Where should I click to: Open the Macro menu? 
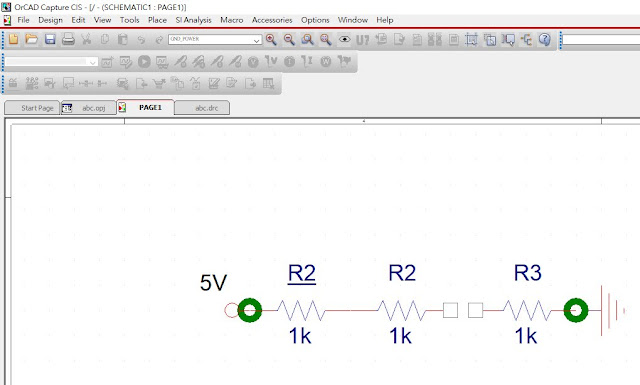pyautogui.click(x=232, y=20)
